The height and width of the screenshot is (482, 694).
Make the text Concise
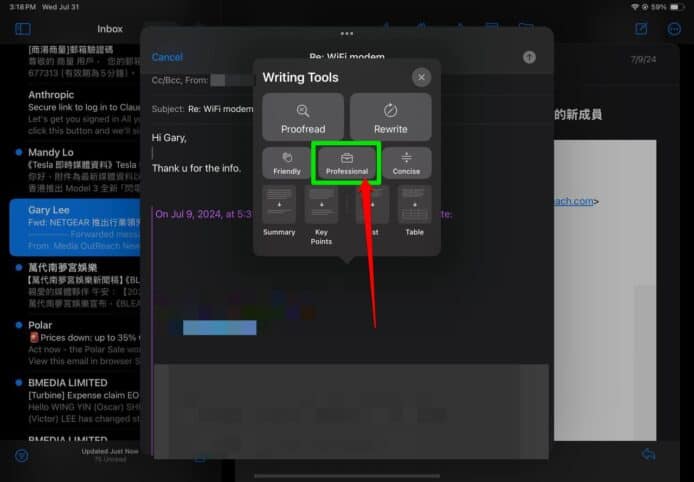coord(406,163)
